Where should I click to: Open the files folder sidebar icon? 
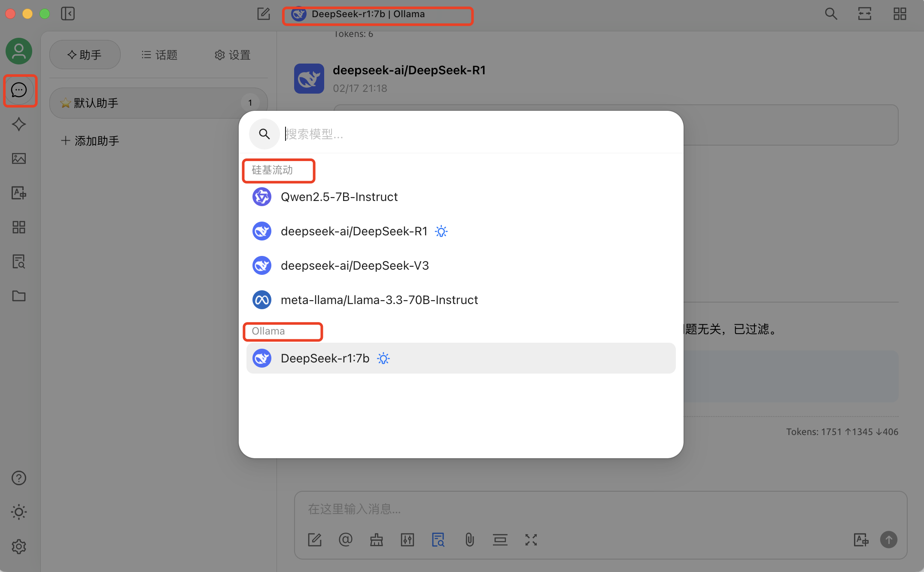tap(19, 296)
